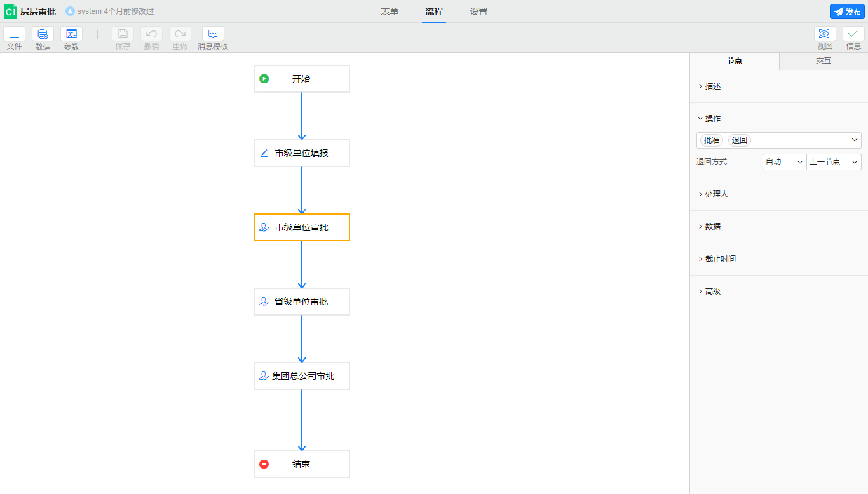Open the 文件 (File) menu icon
This screenshot has height=494, width=868.
coord(14,34)
